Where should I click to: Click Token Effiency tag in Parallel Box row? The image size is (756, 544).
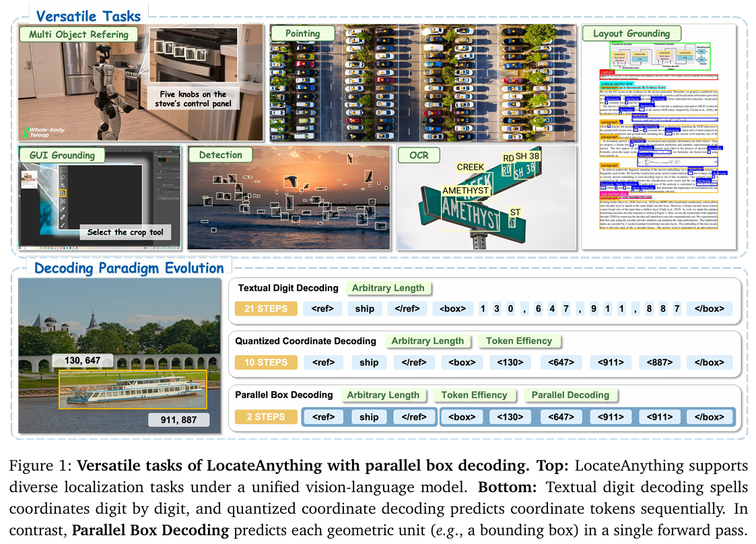tap(474, 395)
